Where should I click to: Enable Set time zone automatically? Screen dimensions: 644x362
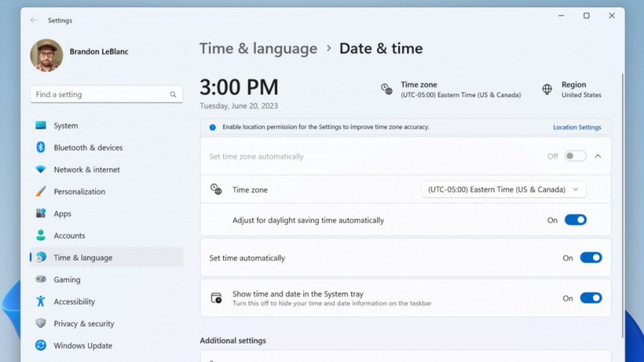575,156
